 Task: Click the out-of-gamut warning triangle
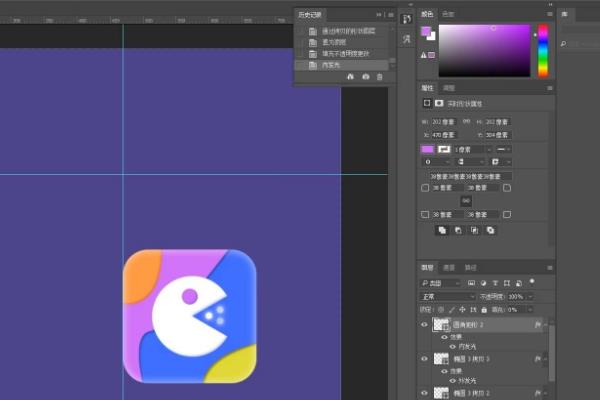(424, 55)
